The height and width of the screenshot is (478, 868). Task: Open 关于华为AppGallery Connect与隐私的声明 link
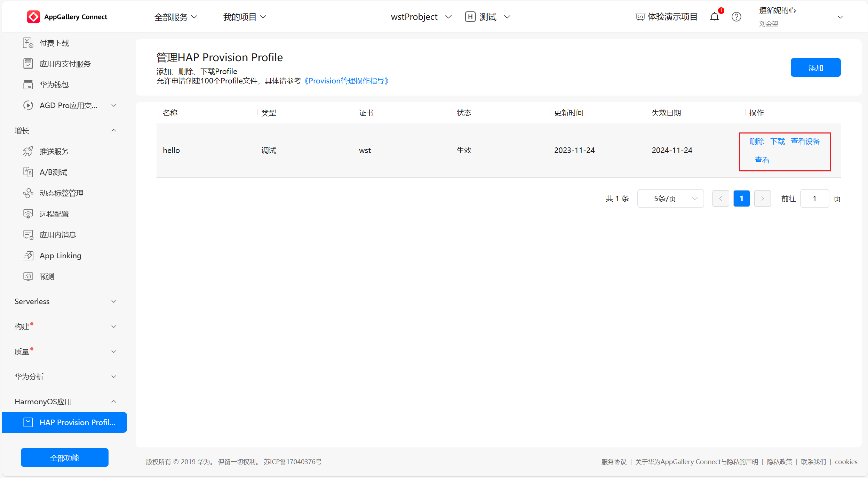coord(696,462)
